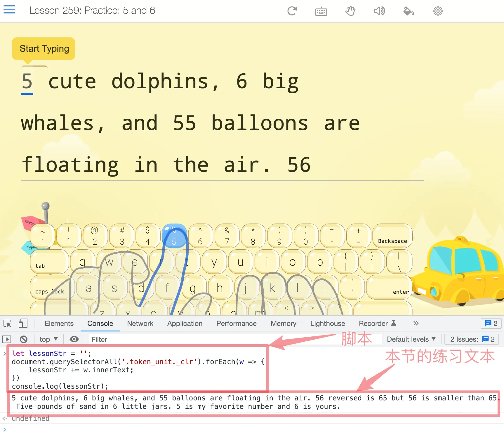
Task: Click the 6 key on virtual keyboard
Action: pos(200,236)
